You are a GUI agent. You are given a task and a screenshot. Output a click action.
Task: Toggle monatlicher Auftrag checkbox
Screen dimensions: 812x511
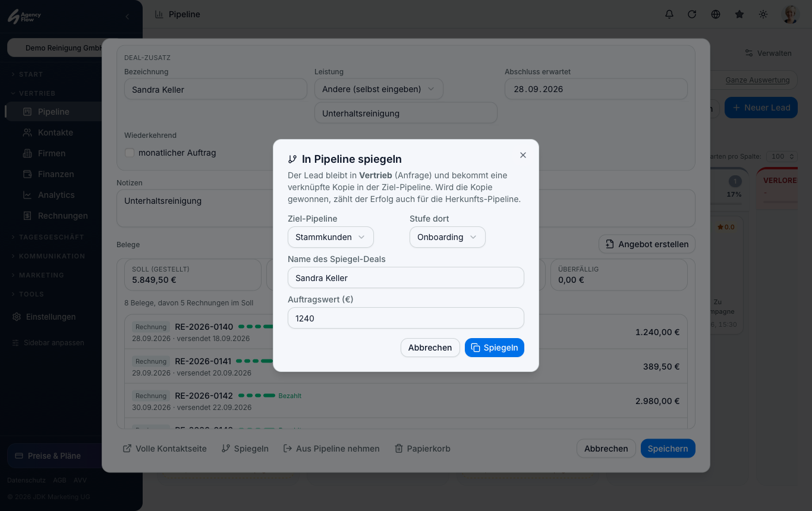[x=130, y=153]
